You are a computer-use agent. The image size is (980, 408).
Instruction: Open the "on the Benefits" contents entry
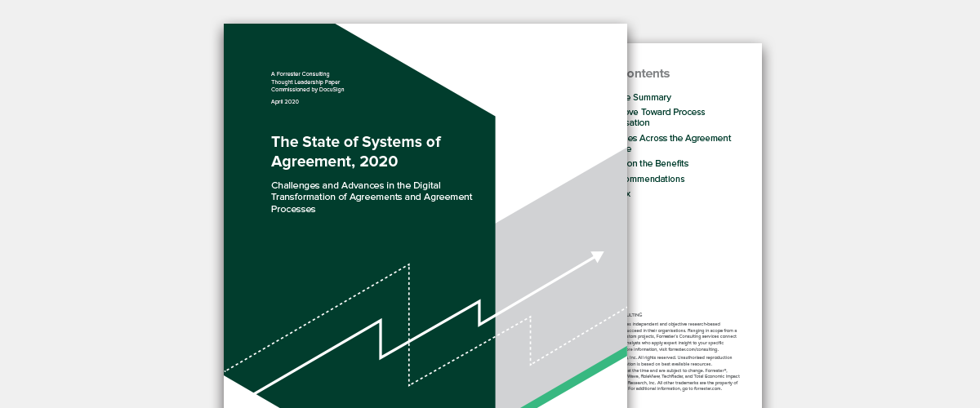tap(658, 163)
